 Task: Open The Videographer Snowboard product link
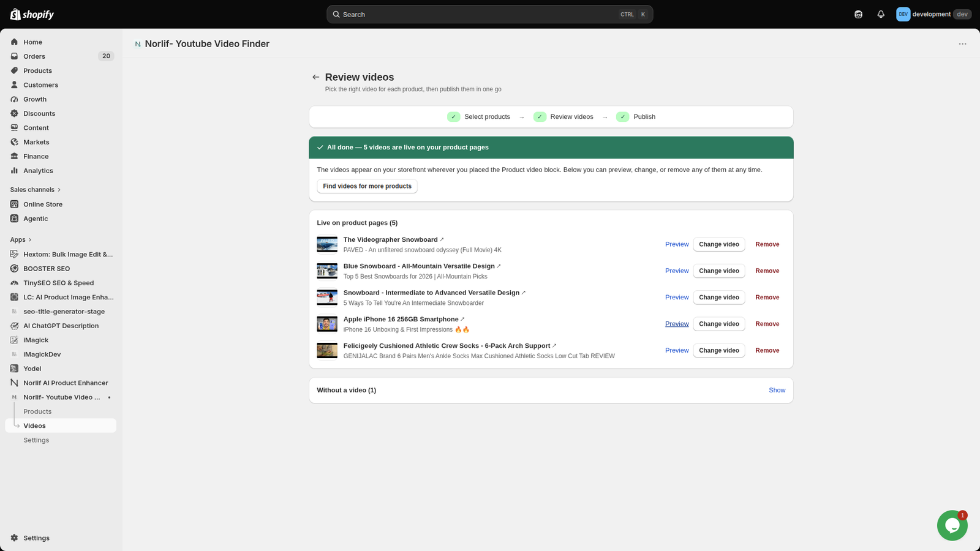[x=394, y=240]
